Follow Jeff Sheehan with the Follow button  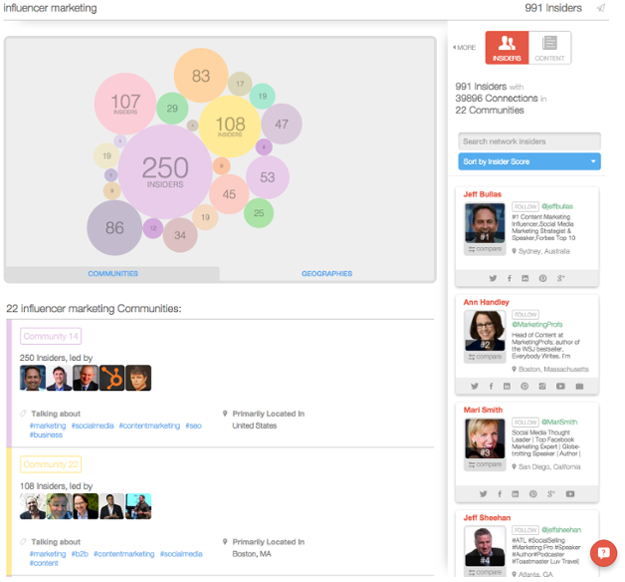pyautogui.click(x=525, y=530)
